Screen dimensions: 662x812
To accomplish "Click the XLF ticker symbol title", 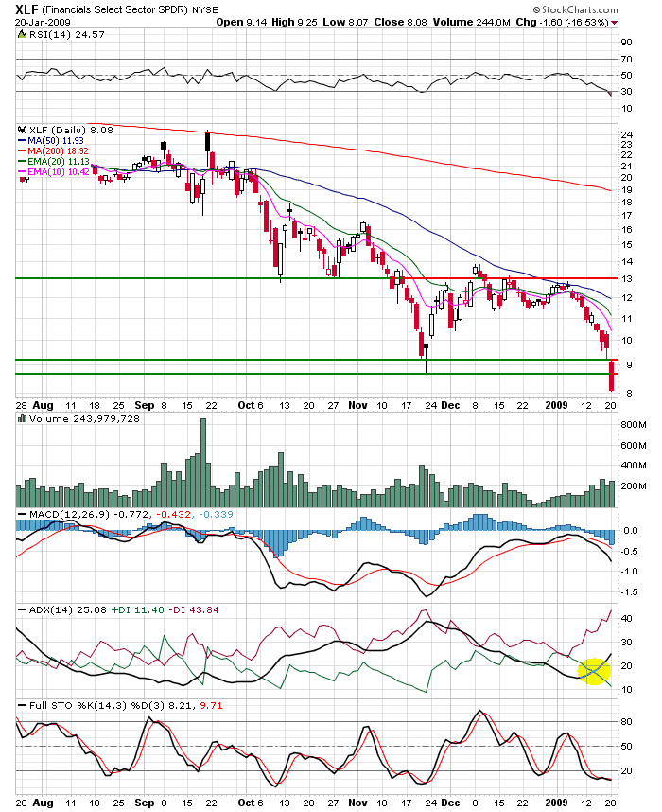I will (26, 9).
